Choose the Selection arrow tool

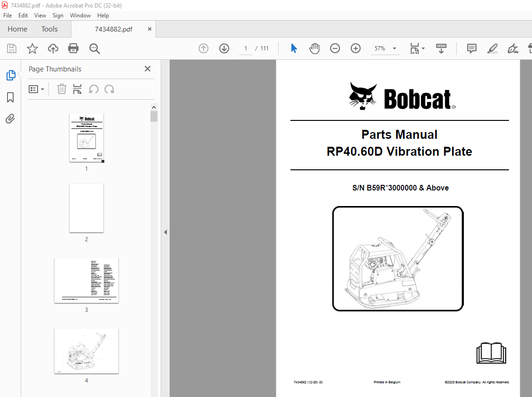294,48
